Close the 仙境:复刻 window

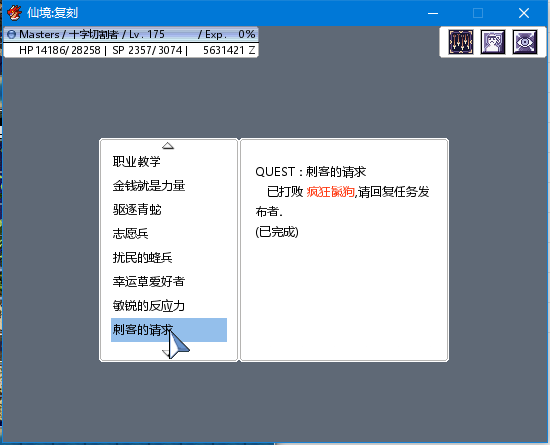tap(524, 13)
